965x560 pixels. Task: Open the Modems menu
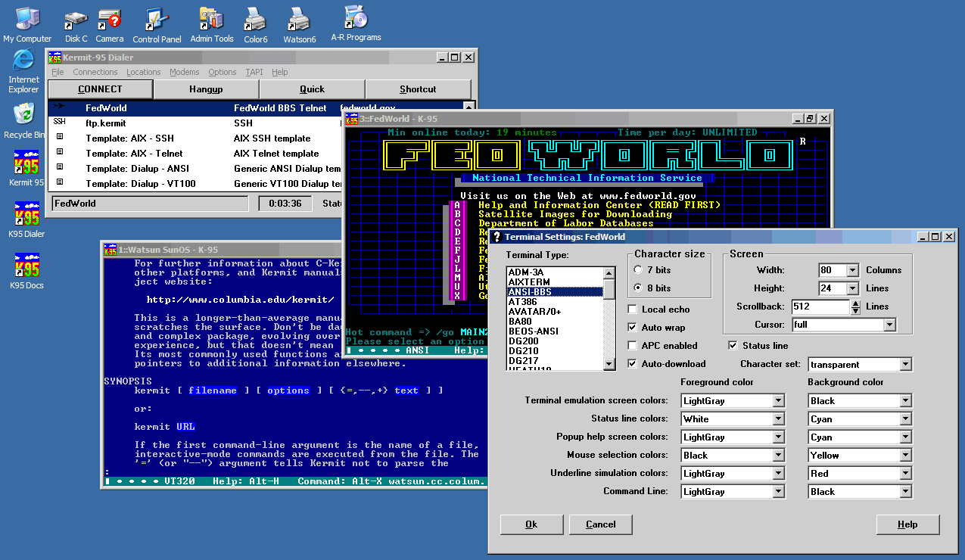coord(185,72)
